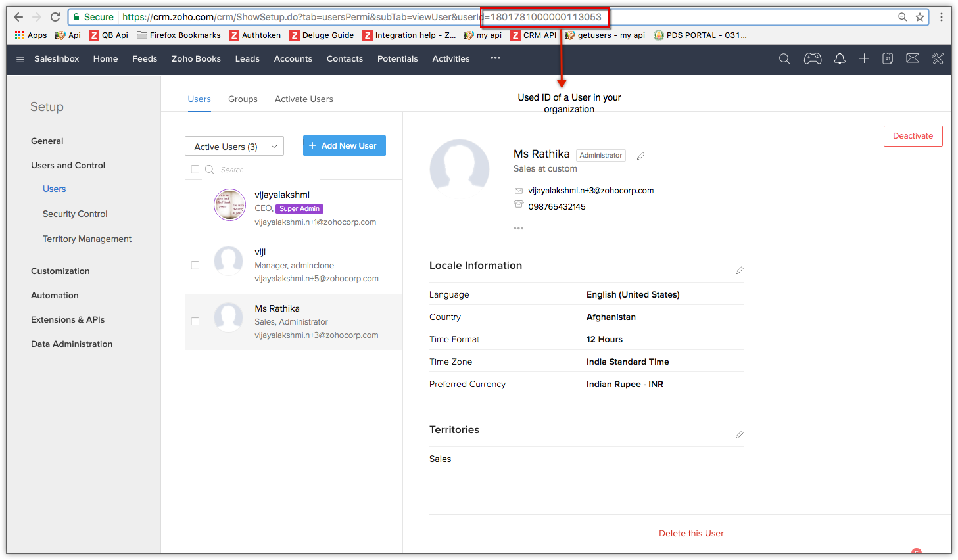The width and height of the screenshot is (958, 560).
Task: Click the browser forward arrow
Action: click(x=37, y=17)
